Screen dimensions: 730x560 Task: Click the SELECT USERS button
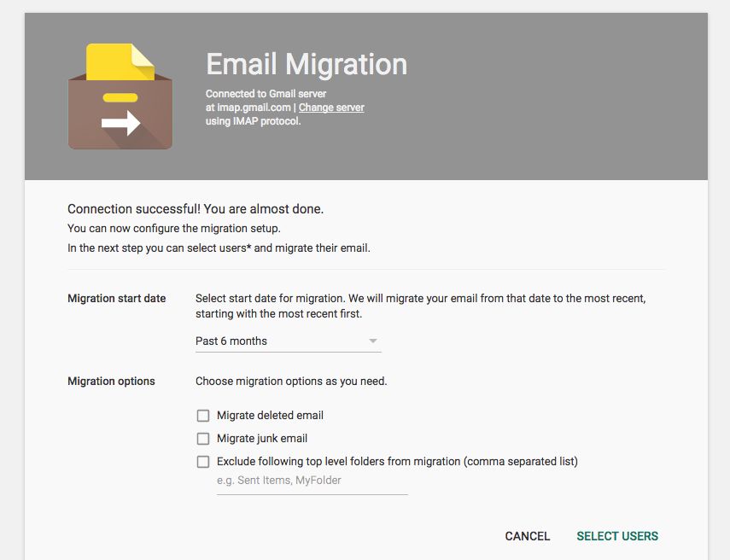pyautogui.click(x=617, y=536)
